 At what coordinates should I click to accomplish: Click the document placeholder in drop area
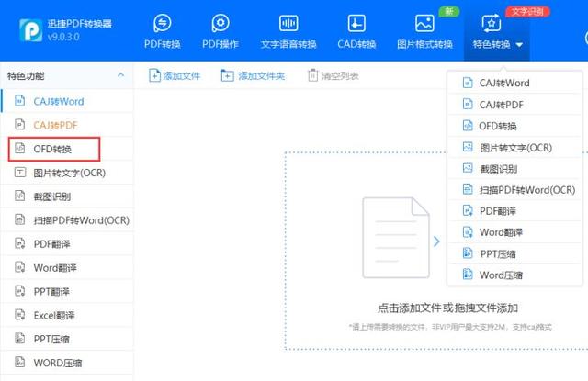tap(396, 238)
